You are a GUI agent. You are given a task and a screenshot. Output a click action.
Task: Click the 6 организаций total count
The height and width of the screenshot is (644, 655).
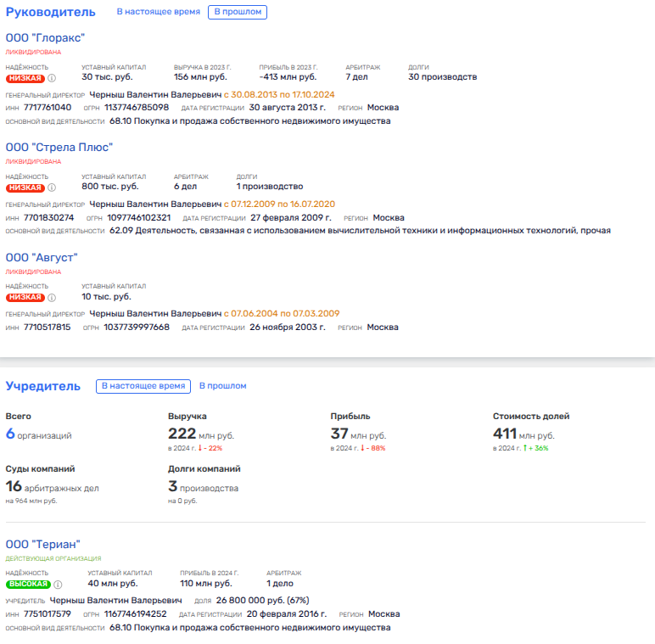[38, 434]
